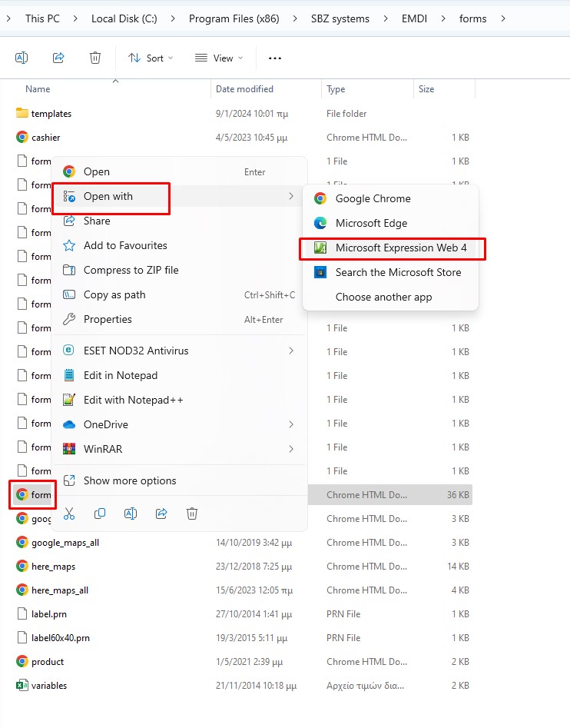Sort by the Date modified column header
The image size is (570, 728).
click(x=244, y=89)
